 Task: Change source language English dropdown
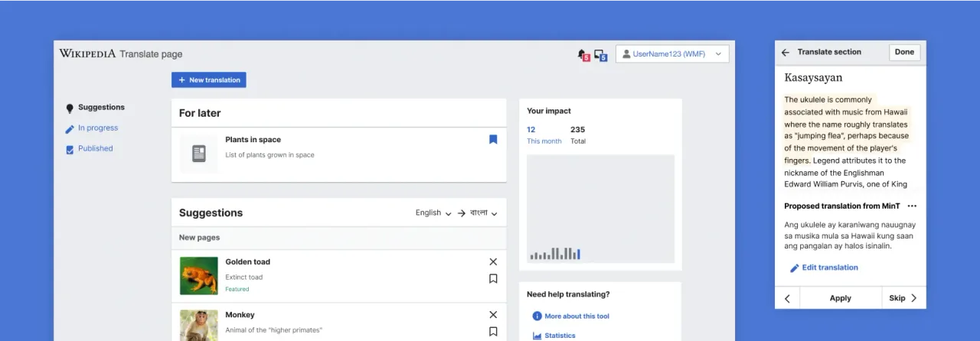point(433,213)
